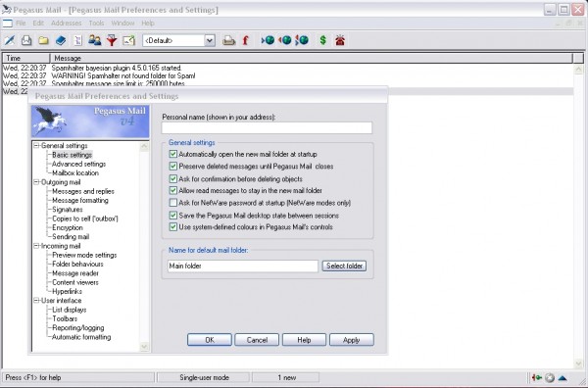Viewport: 588px width, 388px height.
Task: Select Mailbox location in the tree
Action: click(x=75, y=172)
